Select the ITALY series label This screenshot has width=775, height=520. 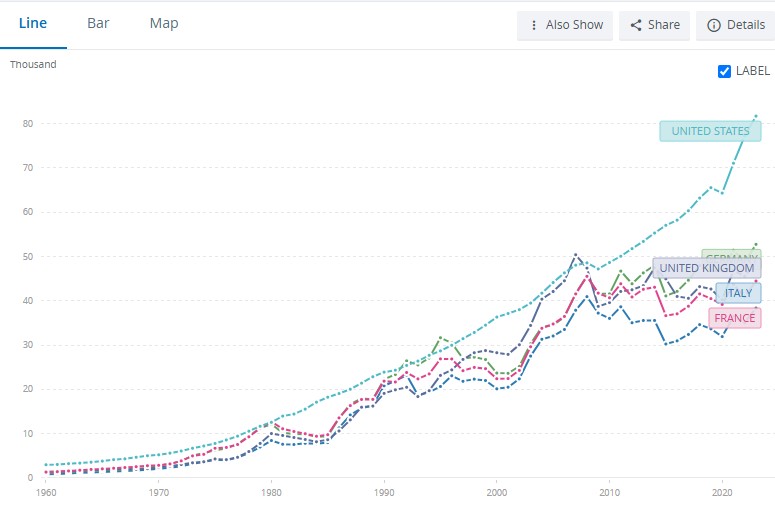(x=738, y=293)
